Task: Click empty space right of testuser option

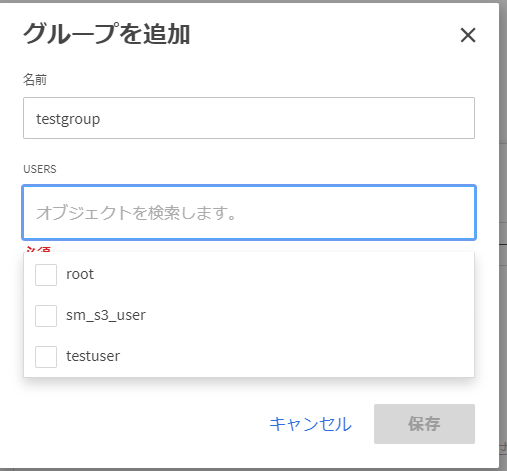Action: (x=297, y=357)
